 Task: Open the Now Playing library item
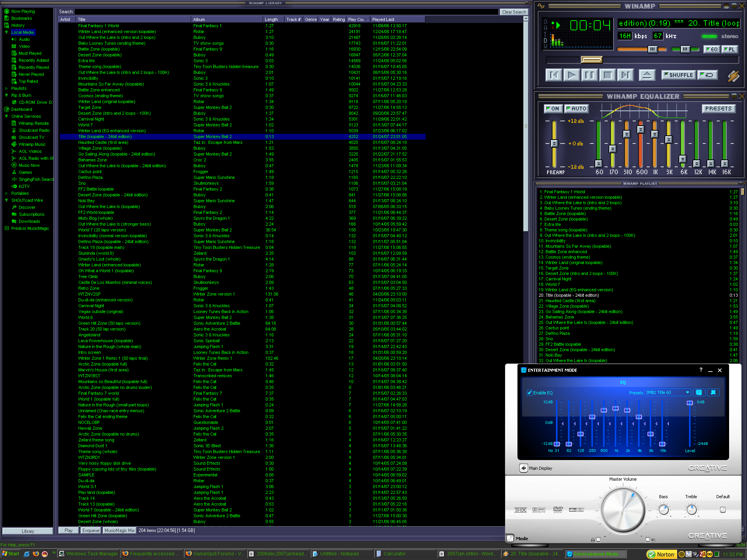point(23,11)
